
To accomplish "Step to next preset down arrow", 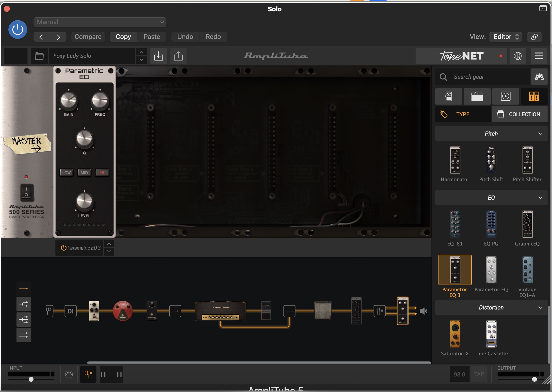I will coord(141,60).
